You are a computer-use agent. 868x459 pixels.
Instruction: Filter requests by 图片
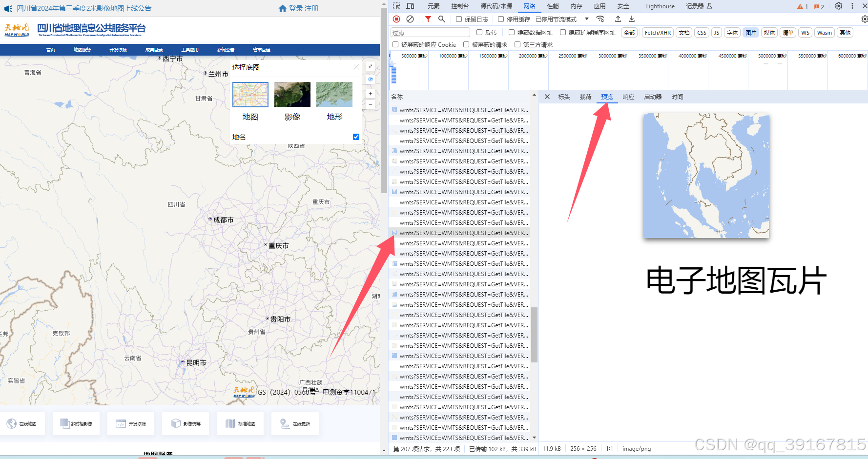[x=751, y=33]
